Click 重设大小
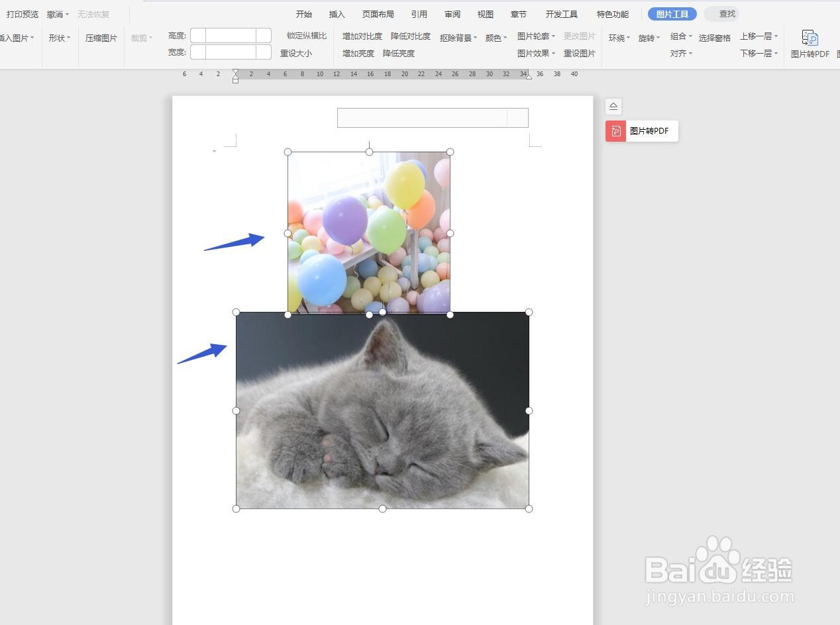The image size is (840, 625). 296,53
